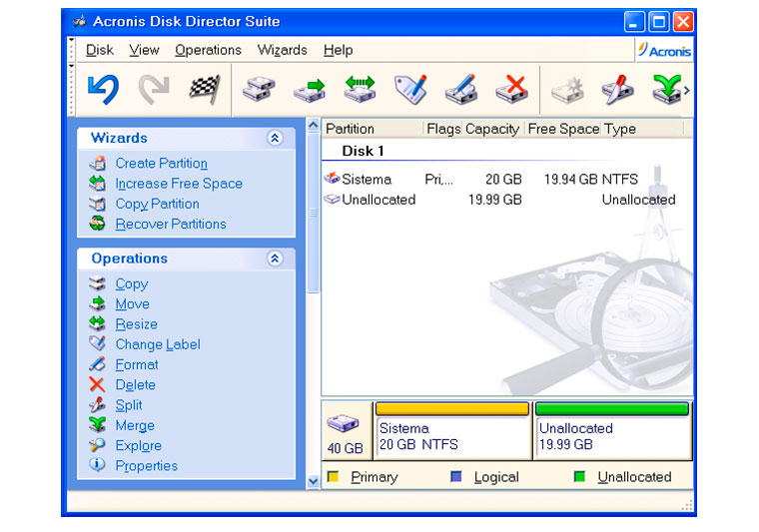Open the Help menu

point(338,50)
